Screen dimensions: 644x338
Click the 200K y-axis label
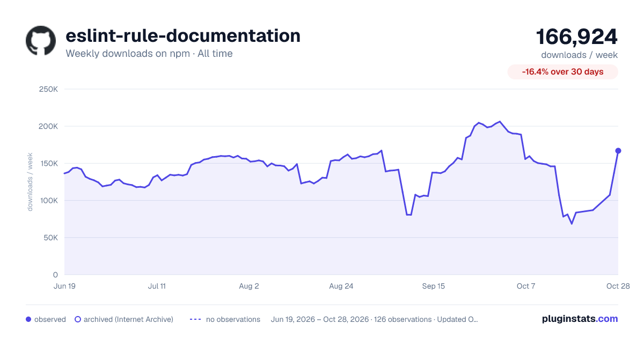coord(49,126)
